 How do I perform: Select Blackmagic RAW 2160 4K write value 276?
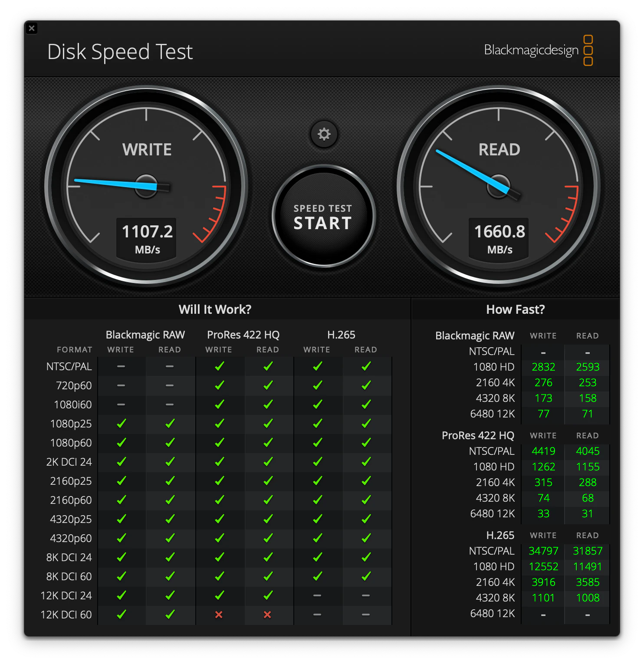pyautogui.click(x=543, y=383)
